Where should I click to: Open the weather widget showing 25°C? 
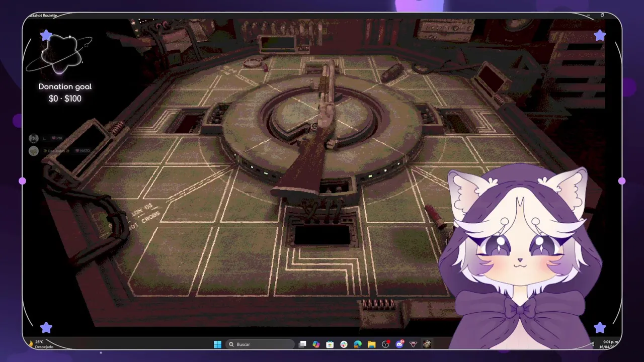(x=41, y=344)
